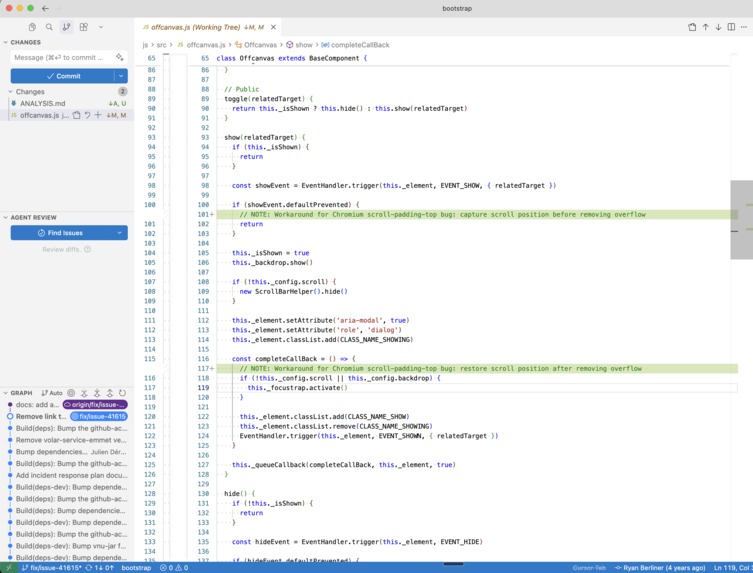The height and width of the screenshot is (573, 753).
Task: Expand the sidebar views overflow chevron
Action: click(101, 27)
